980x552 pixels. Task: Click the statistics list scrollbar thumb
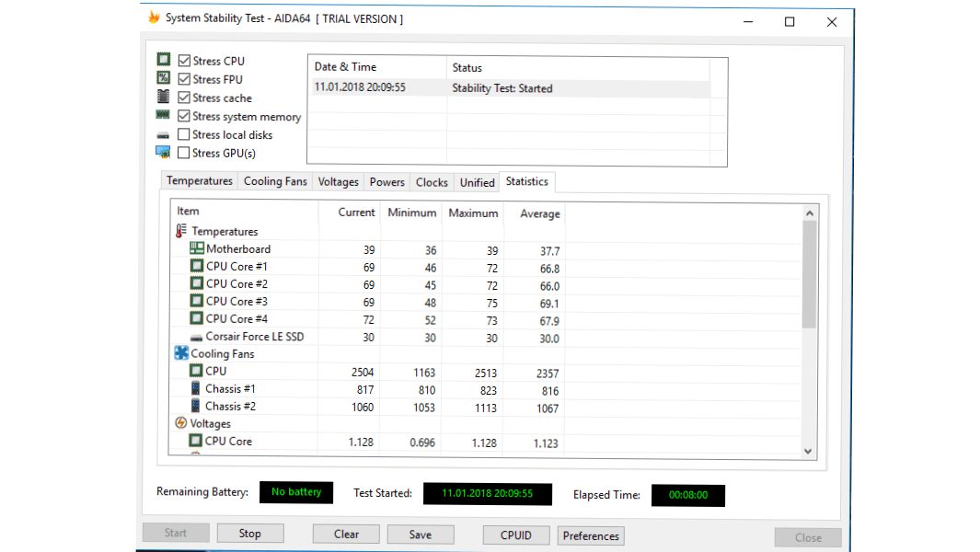tap(810, 274)
